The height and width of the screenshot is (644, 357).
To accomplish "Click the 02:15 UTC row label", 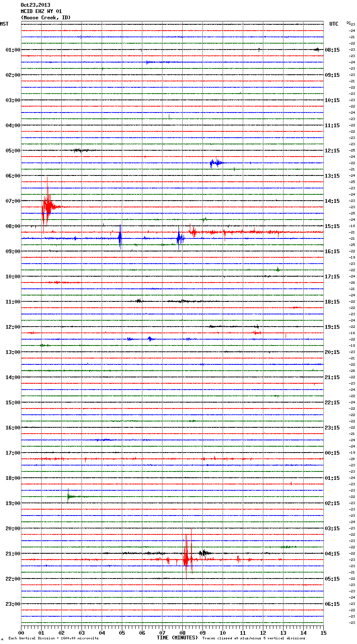I will [332, 503].
